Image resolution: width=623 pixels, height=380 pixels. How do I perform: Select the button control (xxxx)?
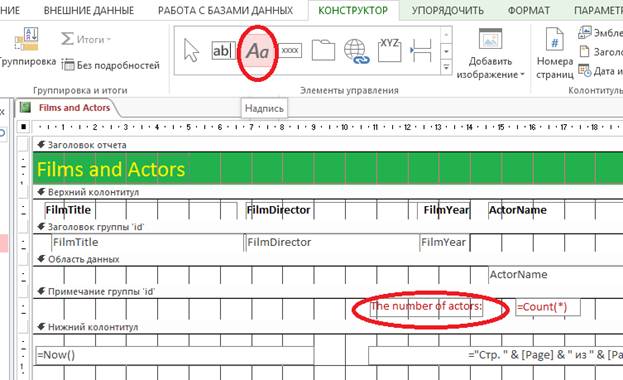pos(290,51)
